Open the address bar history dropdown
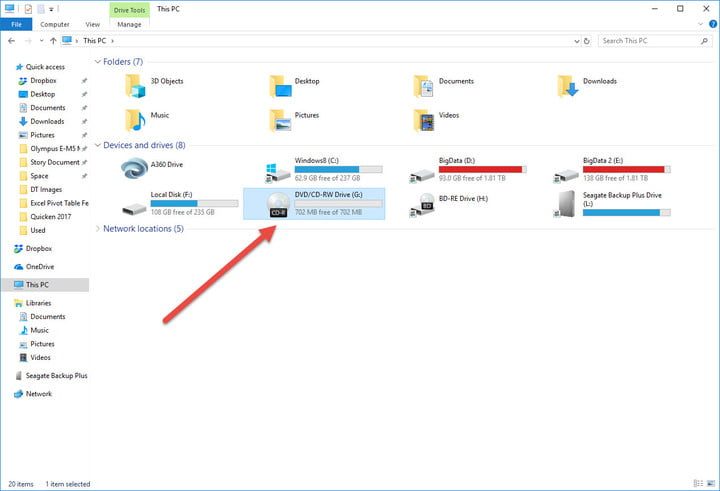 point(574,41)
